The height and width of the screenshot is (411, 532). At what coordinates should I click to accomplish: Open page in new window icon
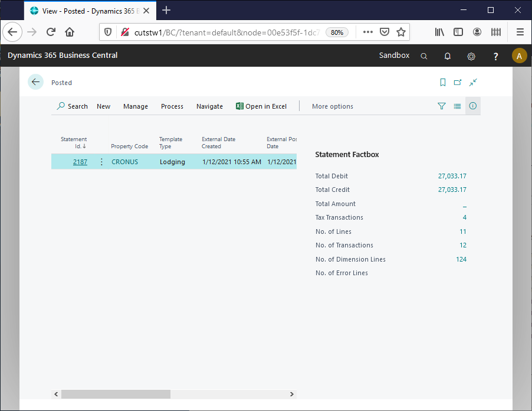[458, 82]
